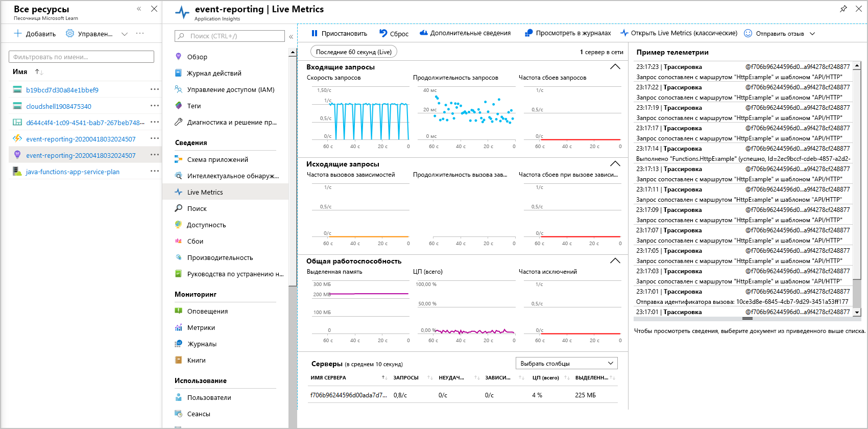The image size is (868, 429).
Task: Open Журнал действий
Action: pyautogui.click(x=214, y=73)
